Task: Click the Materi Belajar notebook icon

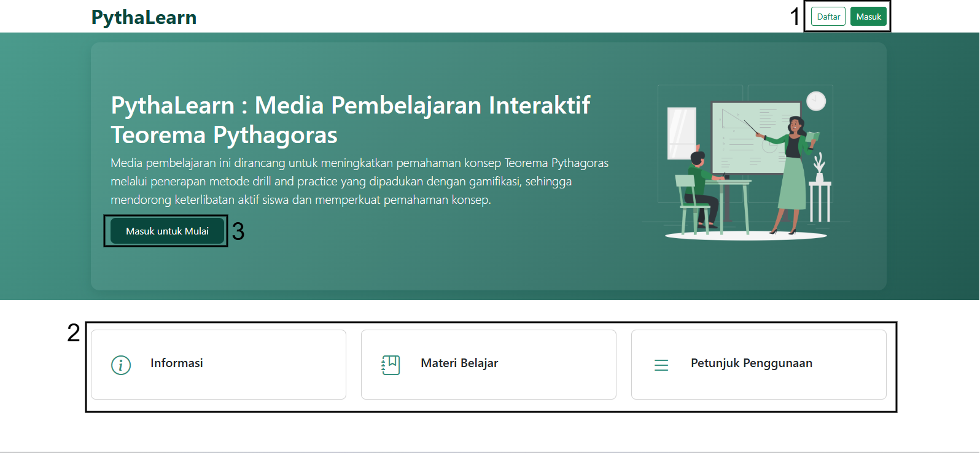Action: (391, 365)
